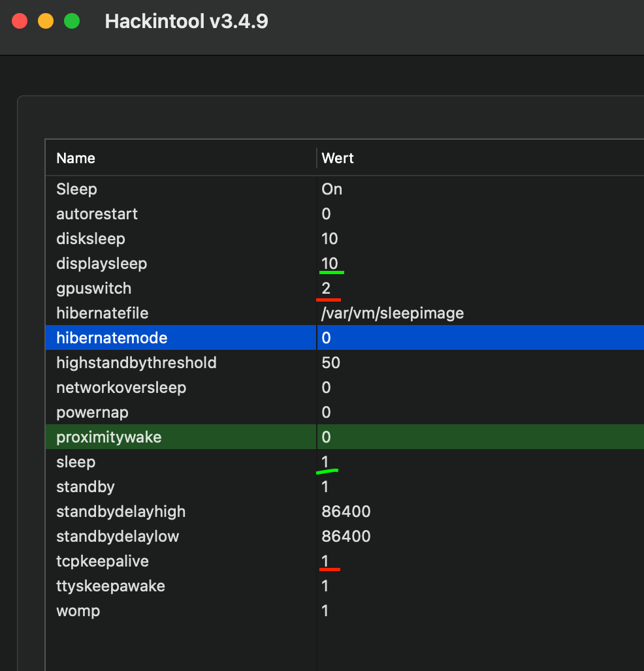
Task: Select the standbydelayhigh row
Action: [x=345, y=512]
